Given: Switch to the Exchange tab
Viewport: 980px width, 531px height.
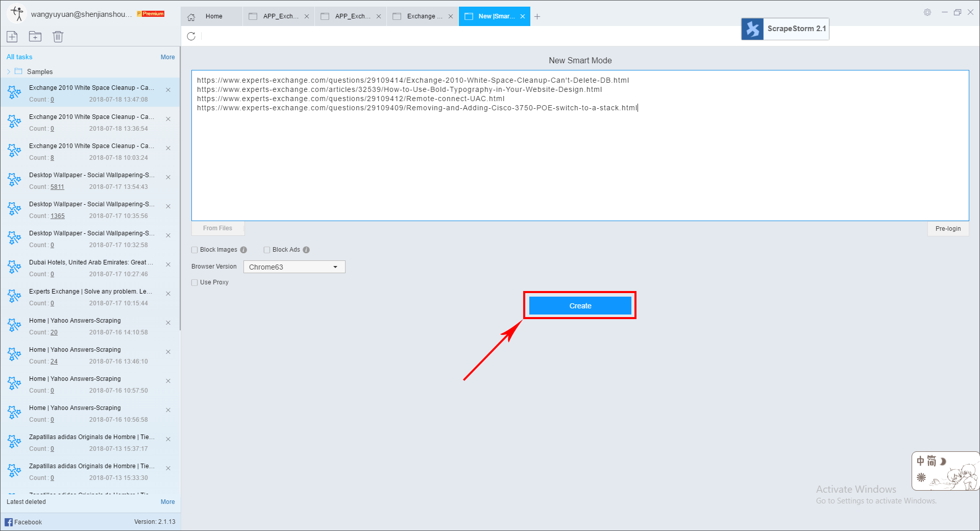Looking at the screenshot, I should click(422, 16).
